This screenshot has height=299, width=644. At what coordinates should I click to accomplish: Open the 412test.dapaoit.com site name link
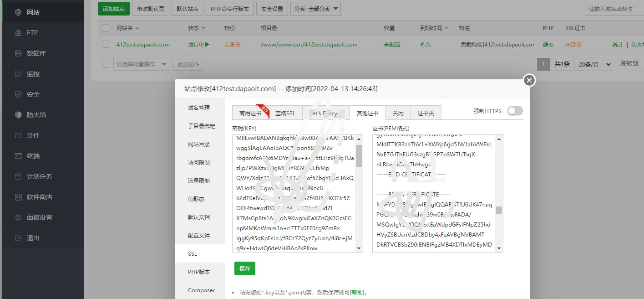pos(143,45)
